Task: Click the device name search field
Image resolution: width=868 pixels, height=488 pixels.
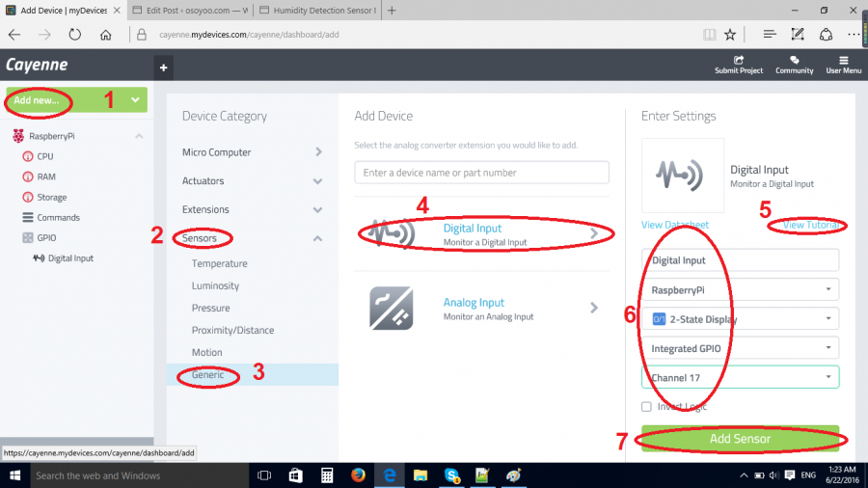Action: coord(481,173)
